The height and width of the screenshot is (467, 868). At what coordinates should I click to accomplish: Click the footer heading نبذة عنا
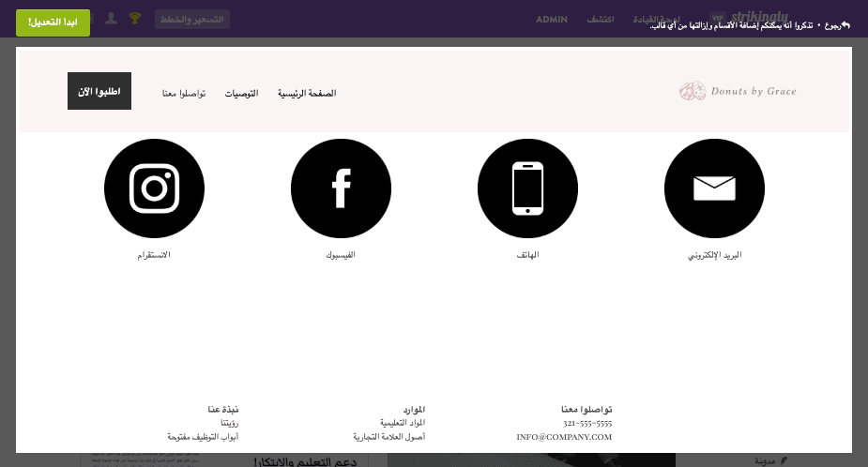coord(223,410)
